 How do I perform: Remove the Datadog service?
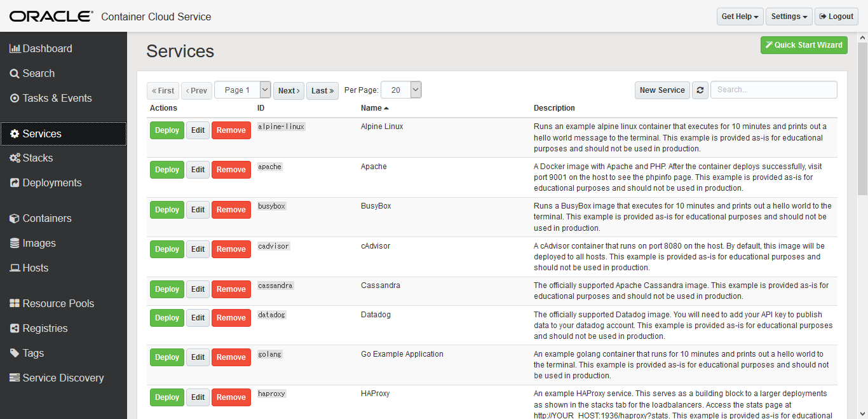coord(231,318)
